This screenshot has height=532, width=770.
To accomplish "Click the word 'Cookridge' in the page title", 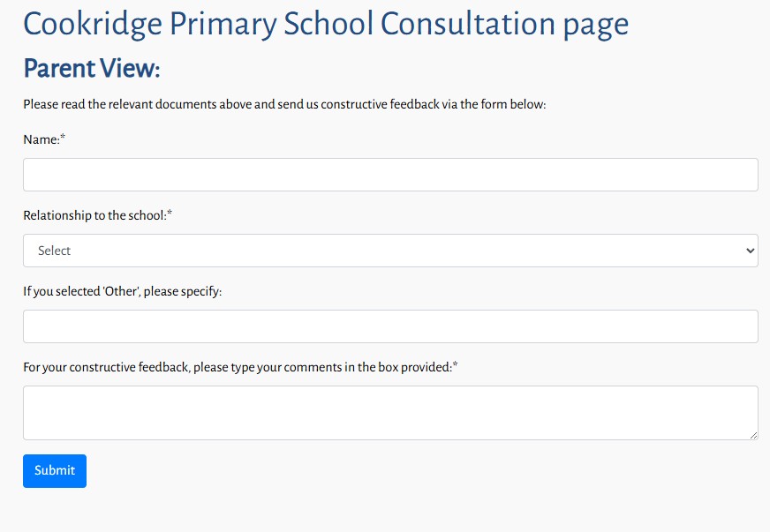I will [91, 24].
